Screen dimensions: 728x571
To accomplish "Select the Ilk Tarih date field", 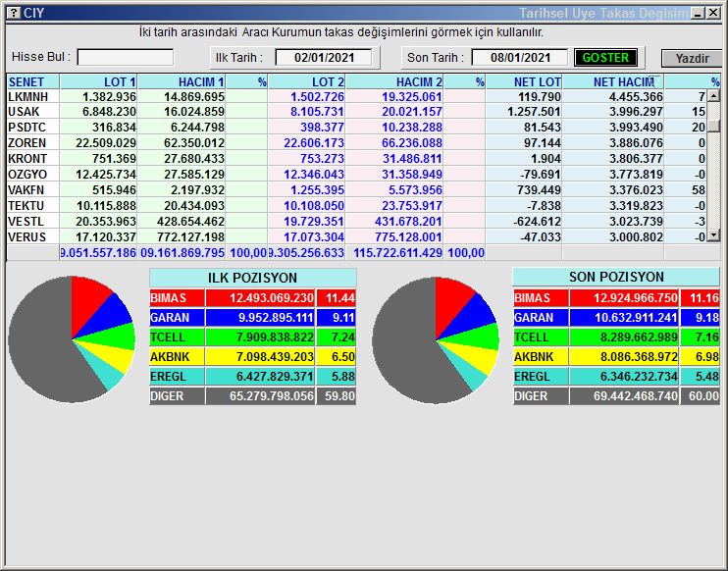I will coord(324,58).
